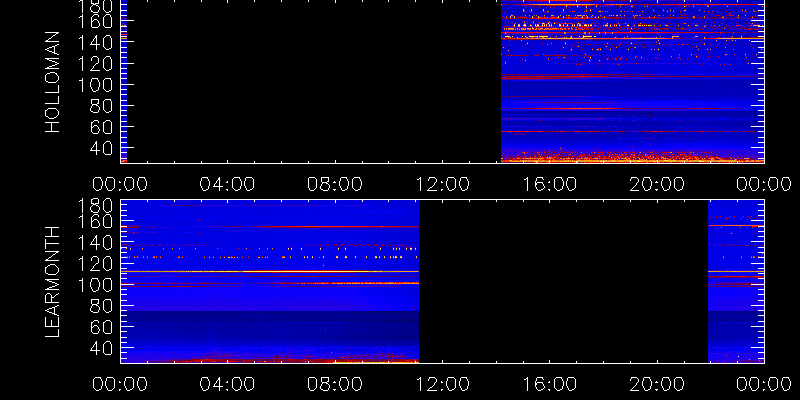Click 16:00 on the HOLLOMAN time axis
Image resolution: width=800 pixels, height=400 pixels.
click(x=549, y=184)
